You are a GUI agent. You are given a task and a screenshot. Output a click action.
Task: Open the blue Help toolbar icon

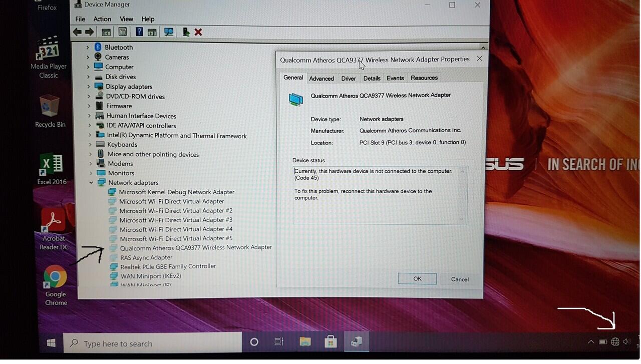click(x=139, y=32)
